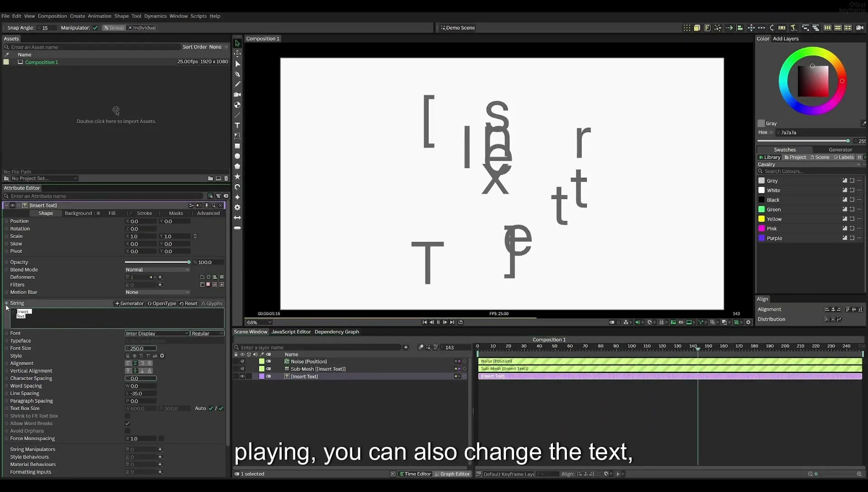
Task: Jump to the first frame
Action: (425, 322)
